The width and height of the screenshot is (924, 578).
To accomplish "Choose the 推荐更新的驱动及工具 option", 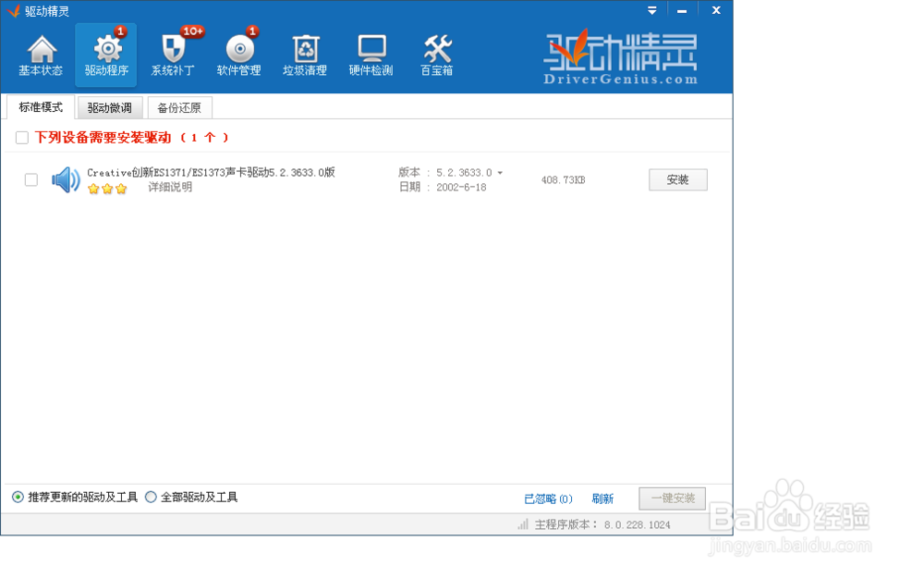I will coord(16,497).
